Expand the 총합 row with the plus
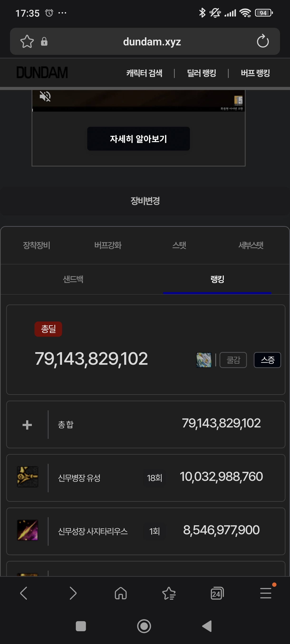This screenshot has height=644, width=290. (27, 425)
